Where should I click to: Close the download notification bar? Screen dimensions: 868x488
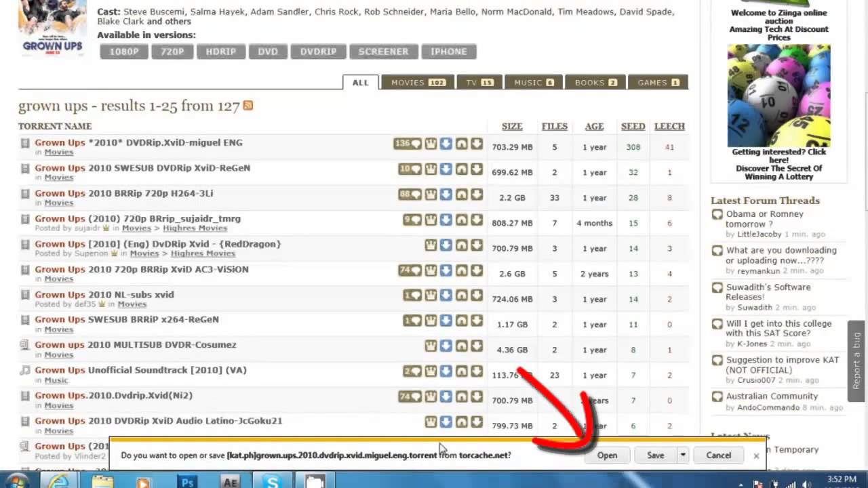[x=756, y=455]
